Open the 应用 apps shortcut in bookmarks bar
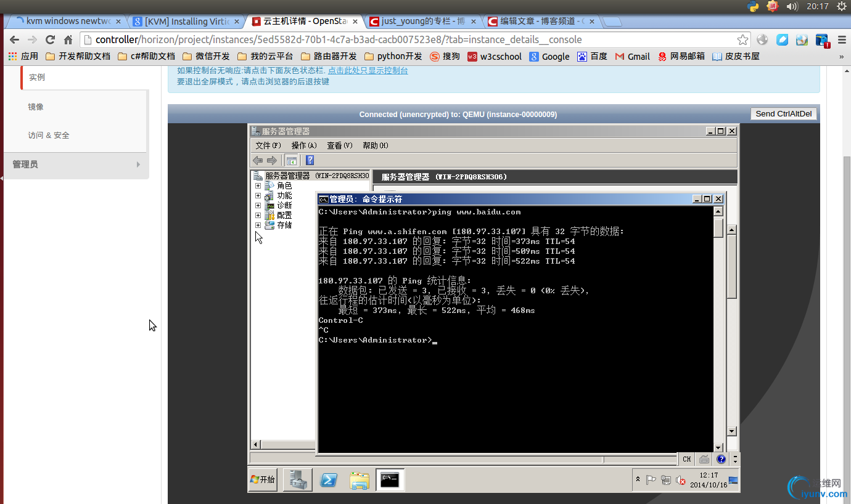 [23, 56]
